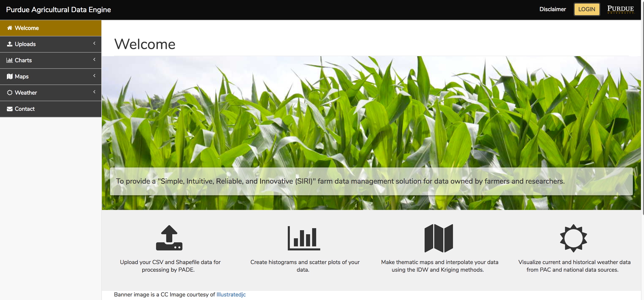Click the "Visualize current and historical weather" text
The image size is (644, 300).
[x=574, y=266]
